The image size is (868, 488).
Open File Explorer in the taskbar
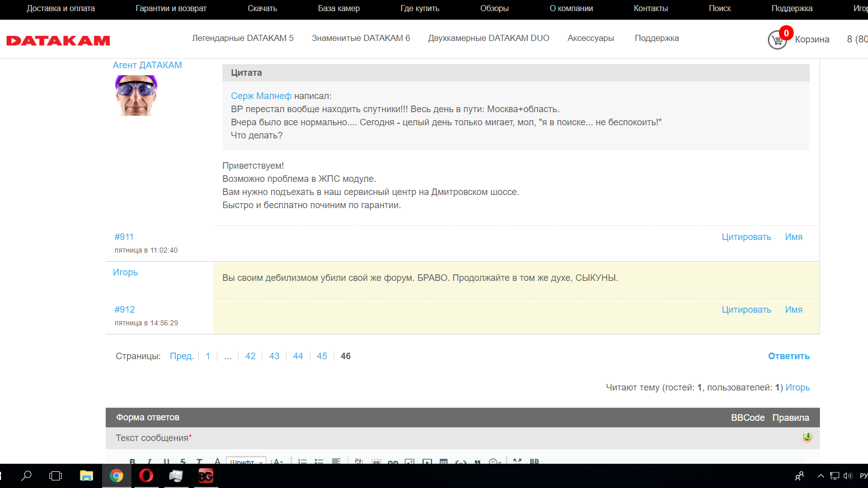click(86, 476)
